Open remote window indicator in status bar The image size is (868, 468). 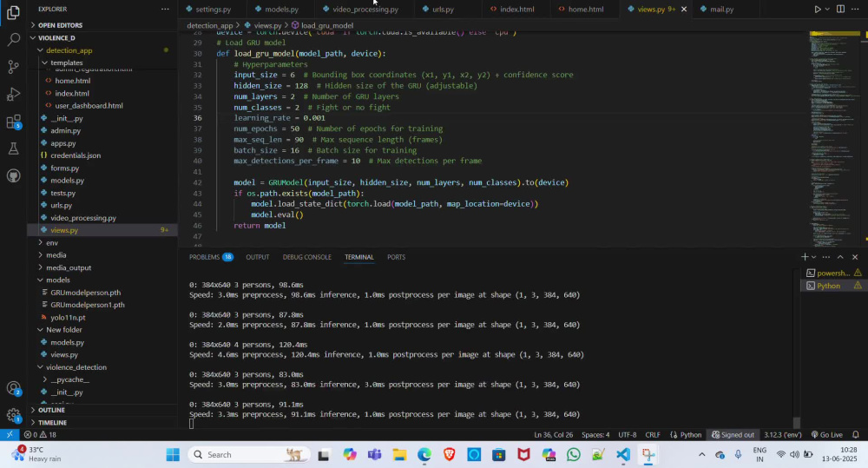(10, 435)
